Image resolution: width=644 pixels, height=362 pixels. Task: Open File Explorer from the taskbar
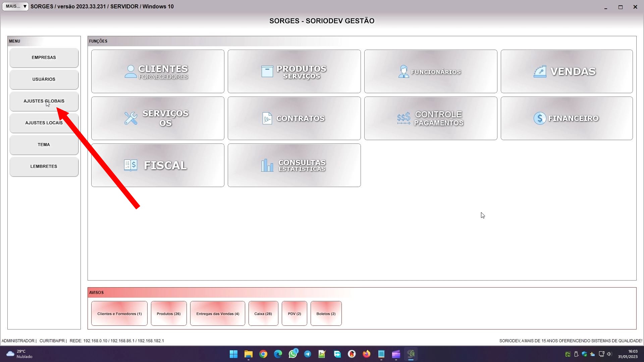(x=249, y=354)
